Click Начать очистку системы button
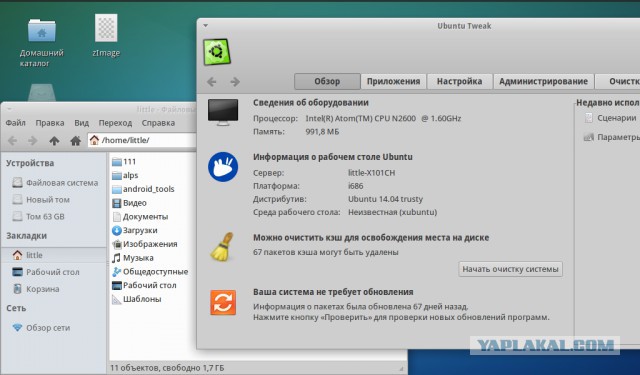This screenshot has width=640, height=375. tap(510, 269)
